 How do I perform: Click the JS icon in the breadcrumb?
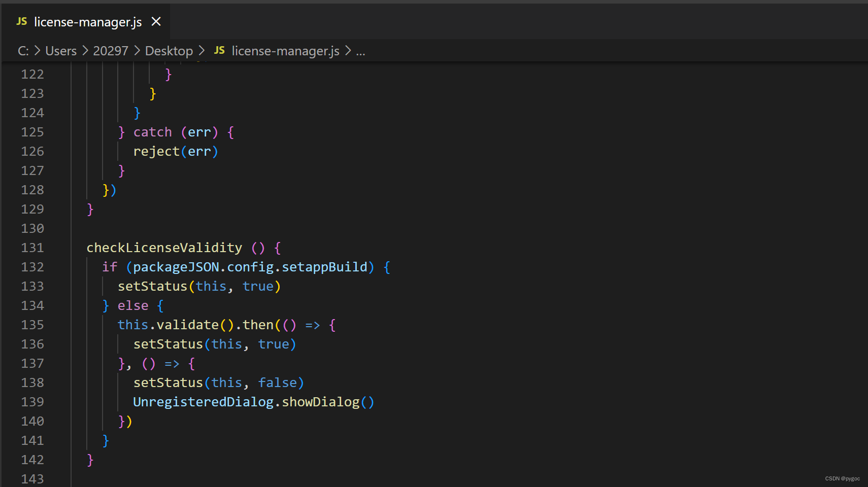tap(219, 50)
